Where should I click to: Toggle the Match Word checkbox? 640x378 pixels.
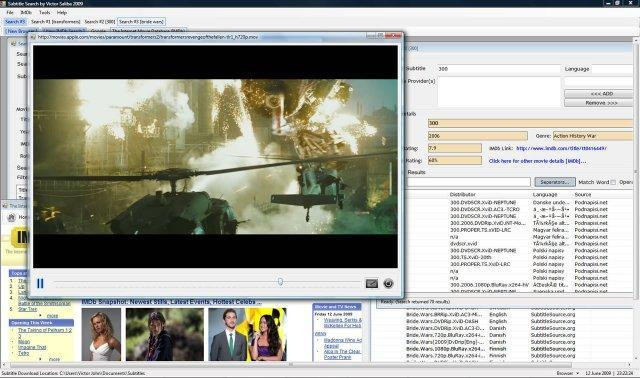(x=613, y=182)
